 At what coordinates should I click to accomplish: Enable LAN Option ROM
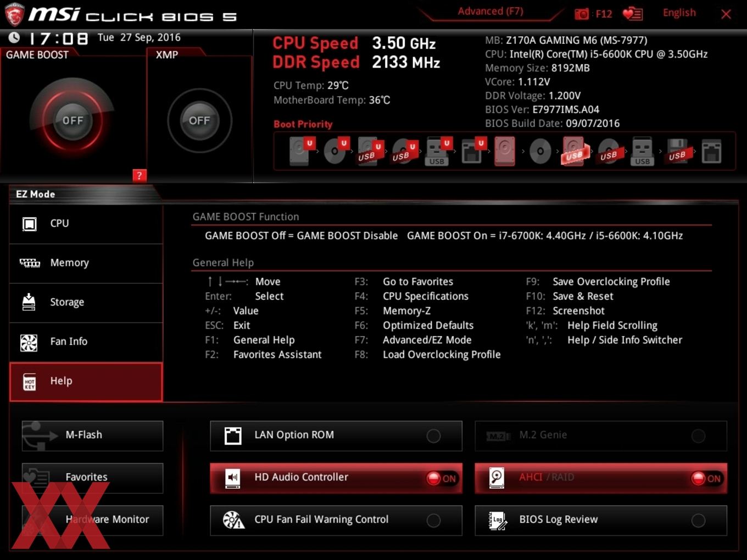pos(336,436)
